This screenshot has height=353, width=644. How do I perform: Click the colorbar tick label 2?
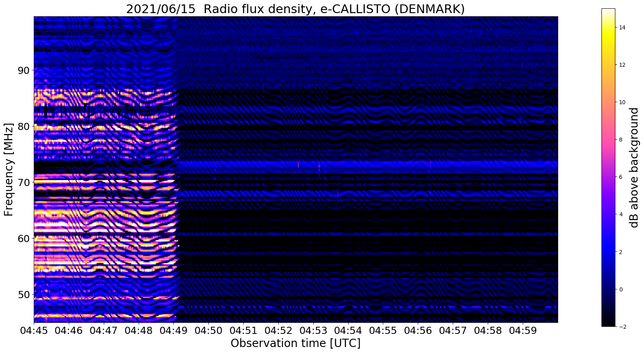pyautogui.click(x=620, y=252)
